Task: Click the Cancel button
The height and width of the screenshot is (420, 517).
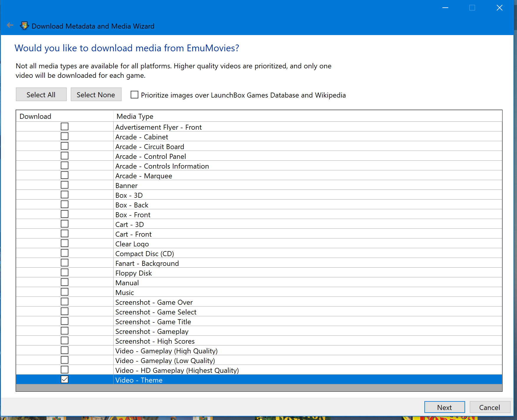Action: (490, 407)
